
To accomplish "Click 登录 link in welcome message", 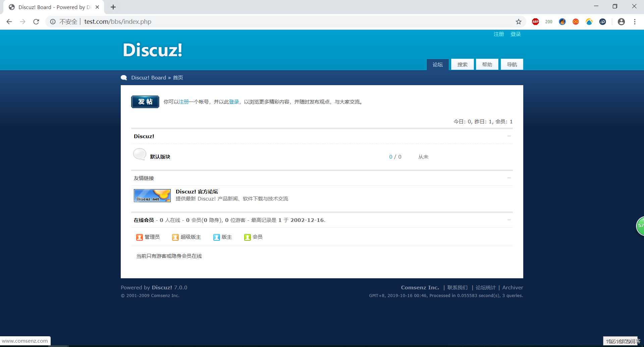I will pos(234,102).
